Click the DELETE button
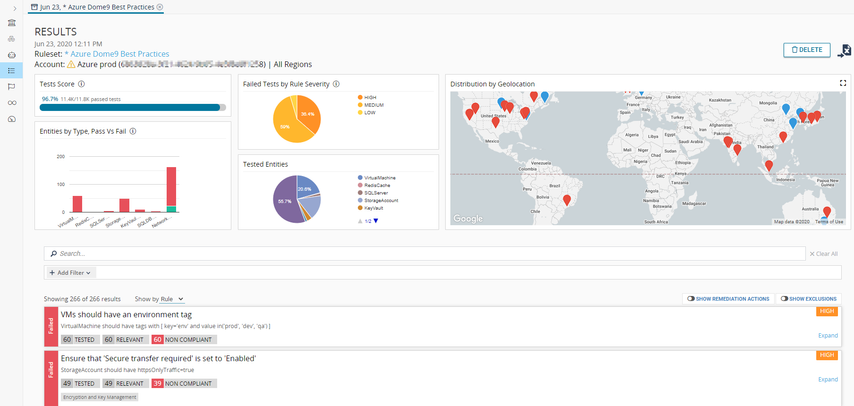Image resolution: width=854 pixels, height=406 pixels. point(807,50)
